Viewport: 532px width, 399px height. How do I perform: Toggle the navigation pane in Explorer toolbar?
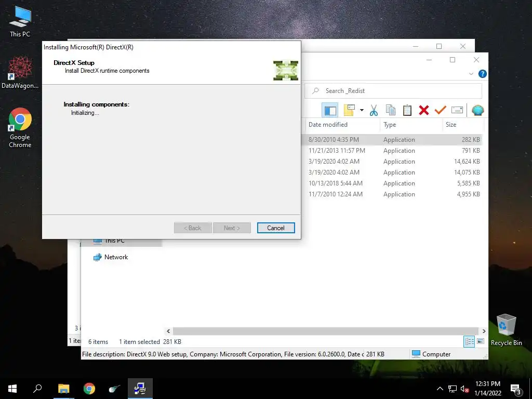[330, 110]
